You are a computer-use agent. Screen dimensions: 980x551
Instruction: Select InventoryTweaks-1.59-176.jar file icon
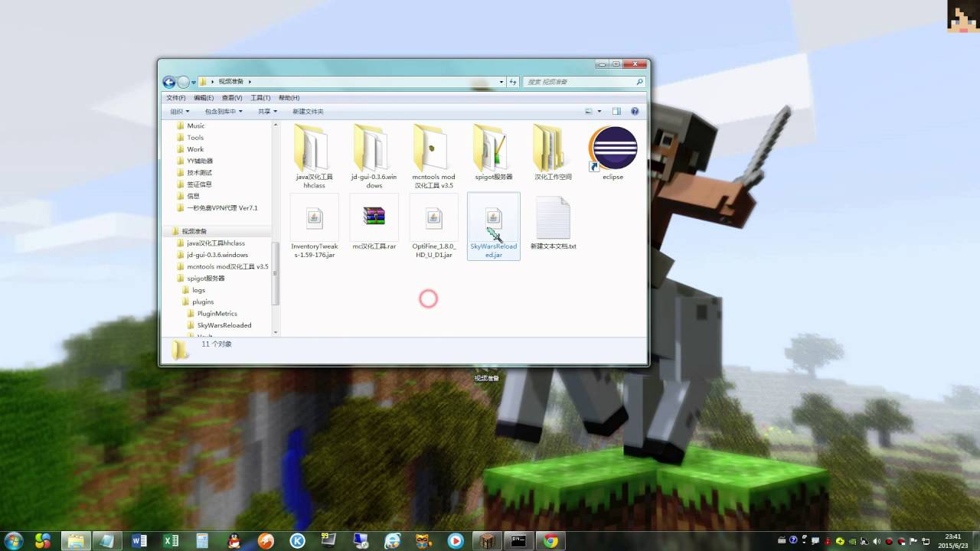click(315, 218)
